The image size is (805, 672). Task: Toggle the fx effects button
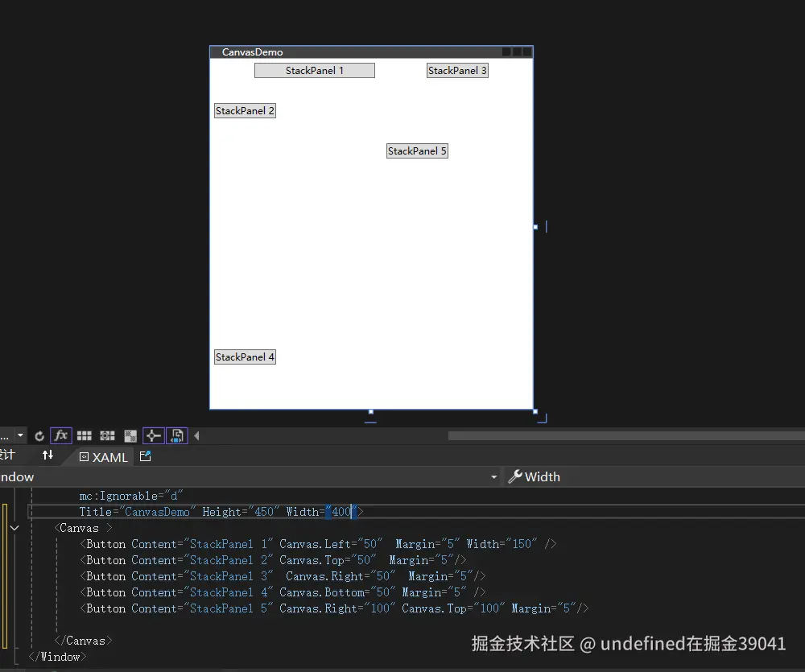(x=60, y=436)
